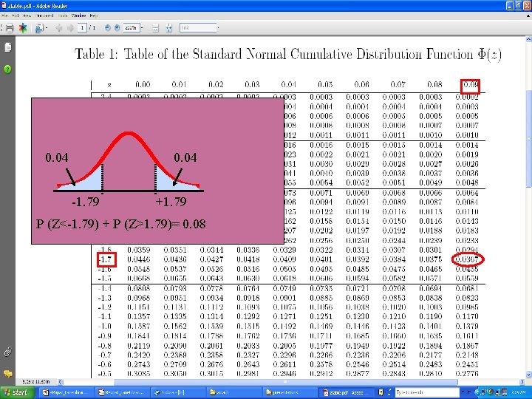Viewport: 532px width, 399px height.
Task: Open the Help menu
Action: [94, 16]
